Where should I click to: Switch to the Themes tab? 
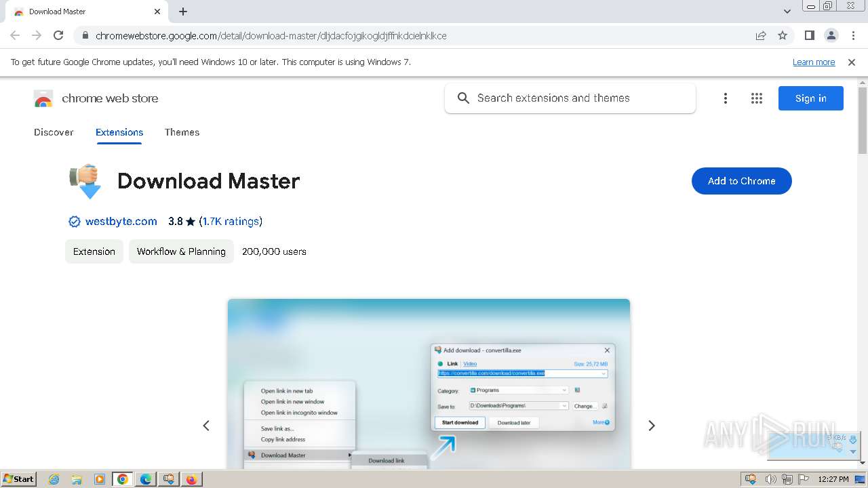coord(182,132)
